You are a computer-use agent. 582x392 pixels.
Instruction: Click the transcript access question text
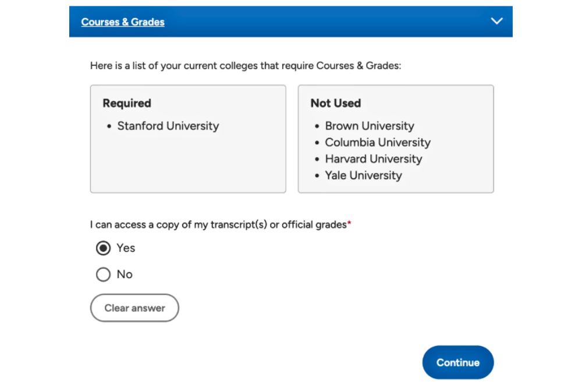point(218,224)
